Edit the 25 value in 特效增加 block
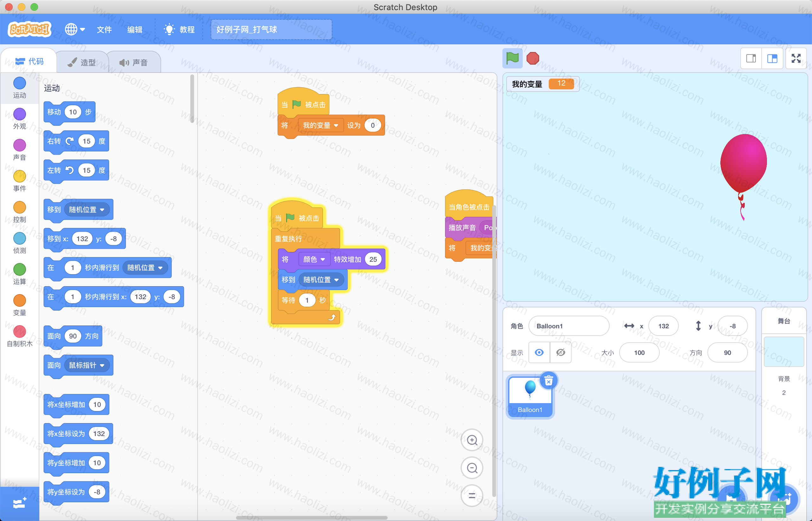This screenshot has width=812, height=521. click(373, 259)
